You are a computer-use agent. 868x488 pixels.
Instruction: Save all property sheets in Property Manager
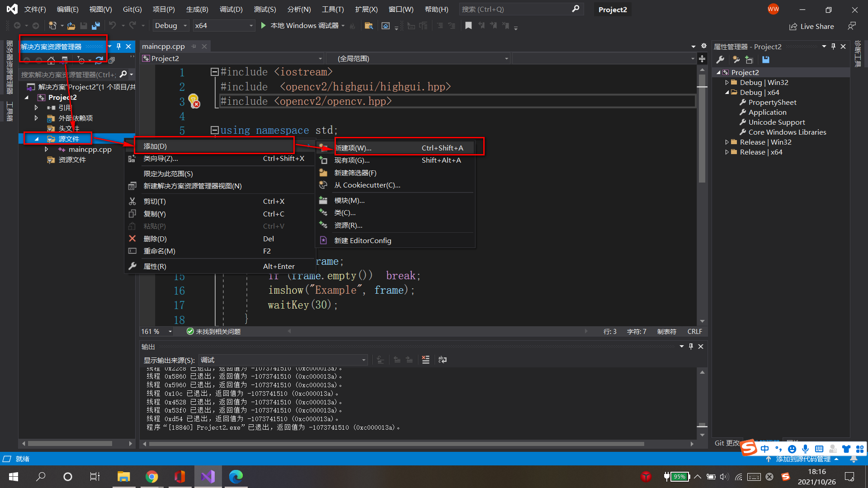765,59
